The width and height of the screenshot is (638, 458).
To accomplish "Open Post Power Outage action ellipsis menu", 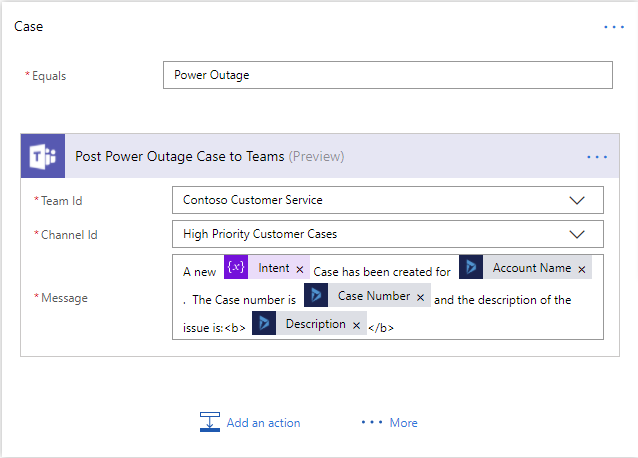I will pyautogui.click(x=597, y=157).
